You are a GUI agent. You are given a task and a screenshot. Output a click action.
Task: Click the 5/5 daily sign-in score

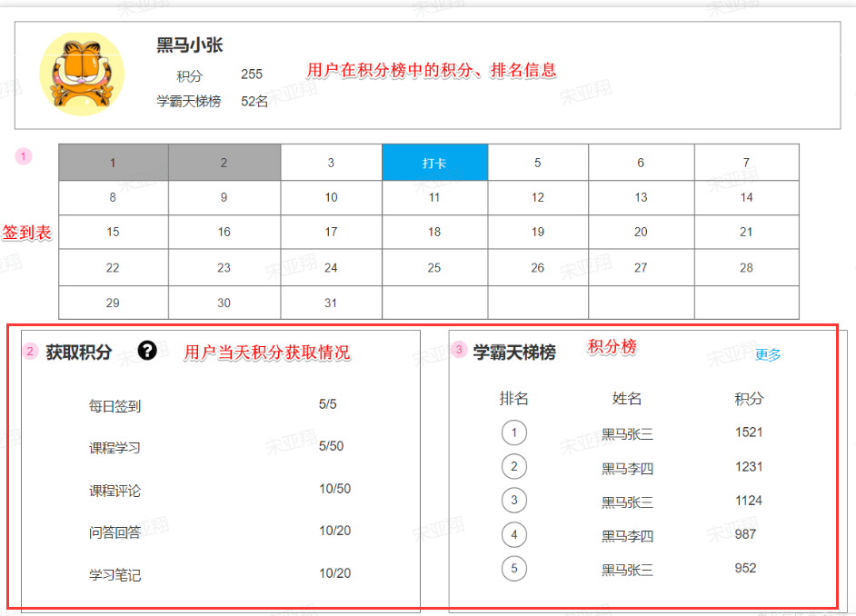click(327, 404)
